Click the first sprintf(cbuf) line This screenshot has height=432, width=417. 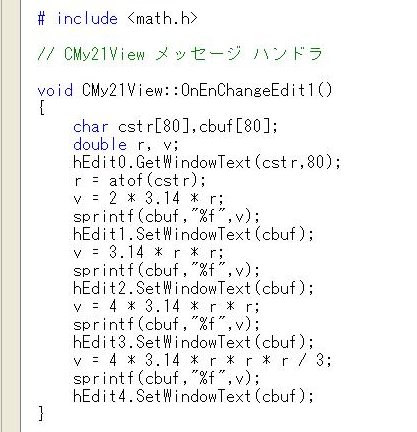tap(166, 217)
